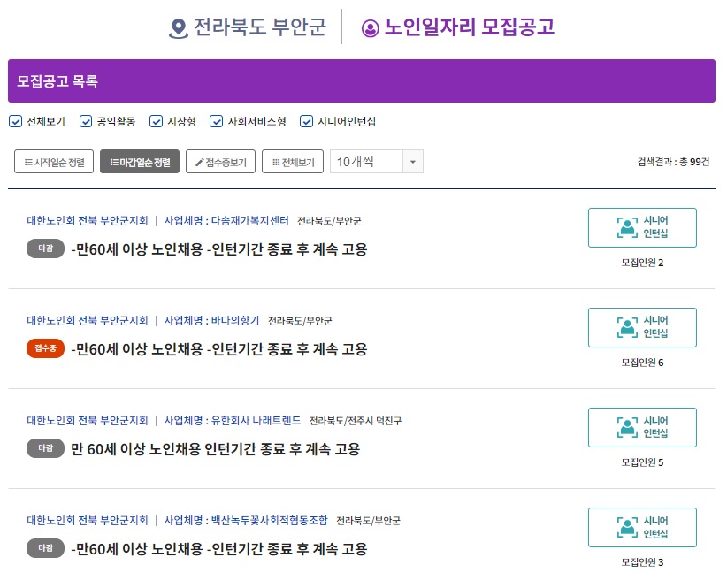The image size is (727, 588).
Task: Toggle the 시장형 checkbox
Action: (156, 121)
